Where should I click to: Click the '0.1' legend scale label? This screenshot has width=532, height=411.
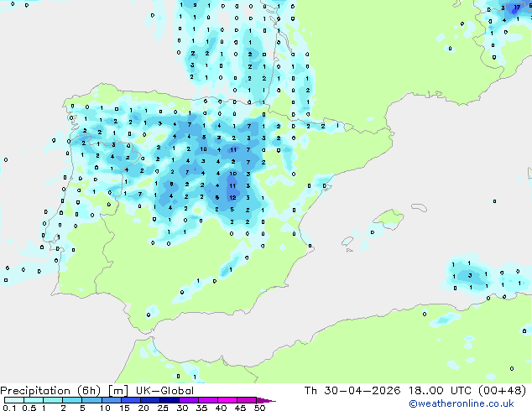tap(9, 408)
